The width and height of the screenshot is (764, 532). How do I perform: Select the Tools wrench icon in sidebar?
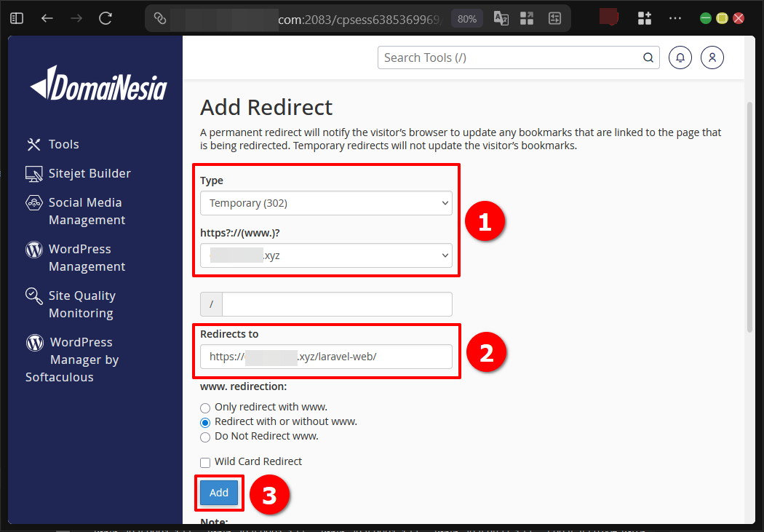point(32,143)
